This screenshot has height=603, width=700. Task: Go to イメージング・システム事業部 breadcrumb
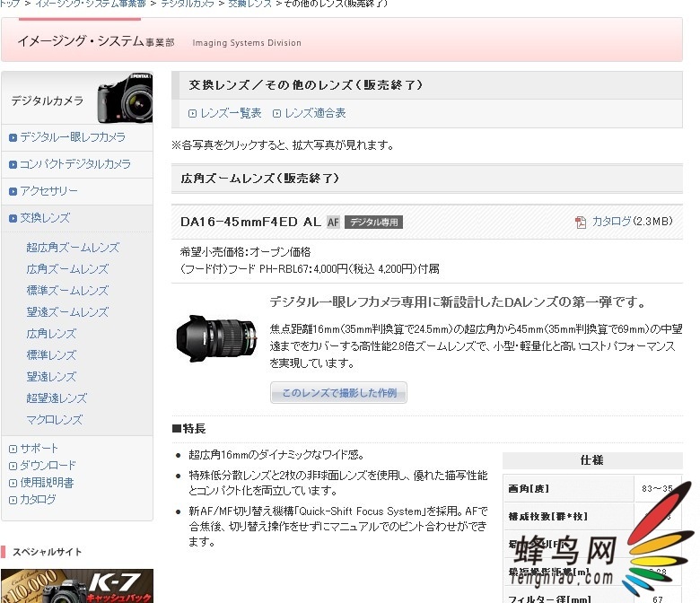[x=91, y=4]
